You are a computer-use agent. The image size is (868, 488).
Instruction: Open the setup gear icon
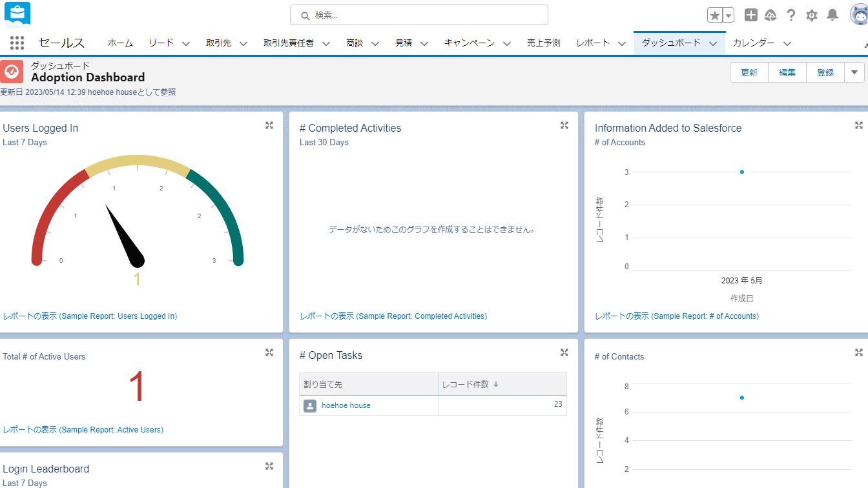pyautogui.click(x=812, y=15)
